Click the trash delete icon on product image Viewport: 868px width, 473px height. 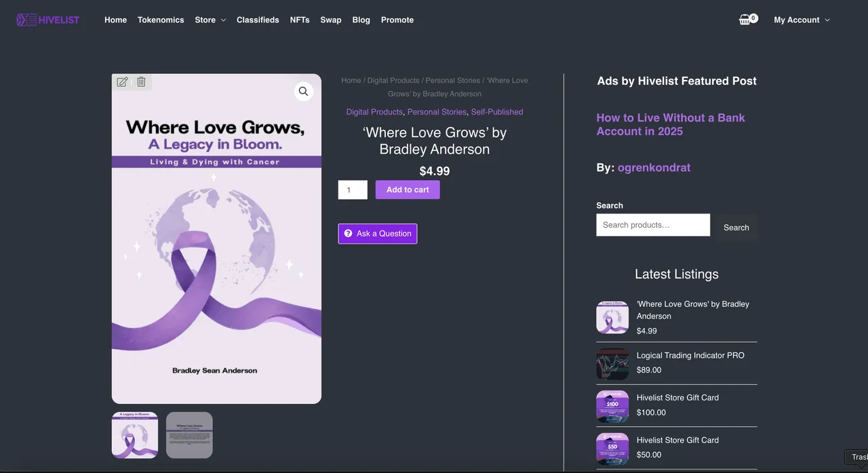point(141,82)
